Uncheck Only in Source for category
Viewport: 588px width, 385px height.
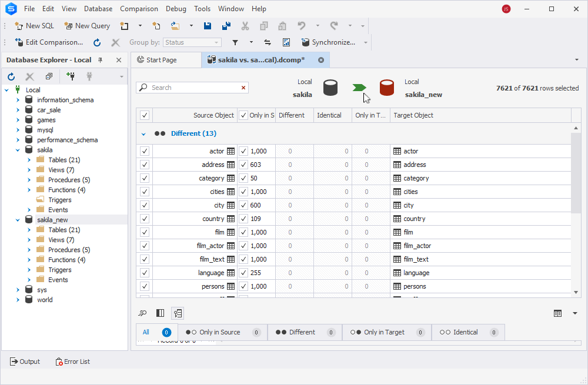tap(243, 178)
